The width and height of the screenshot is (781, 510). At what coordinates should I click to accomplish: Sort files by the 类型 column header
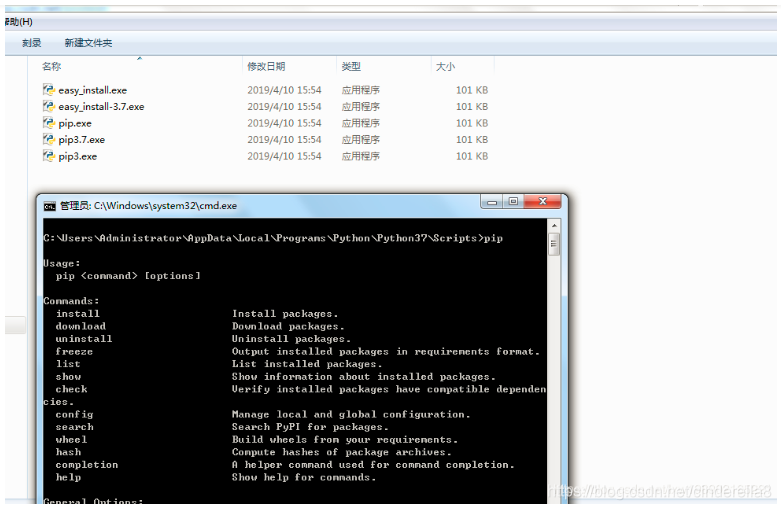click(x=351, y=66)
